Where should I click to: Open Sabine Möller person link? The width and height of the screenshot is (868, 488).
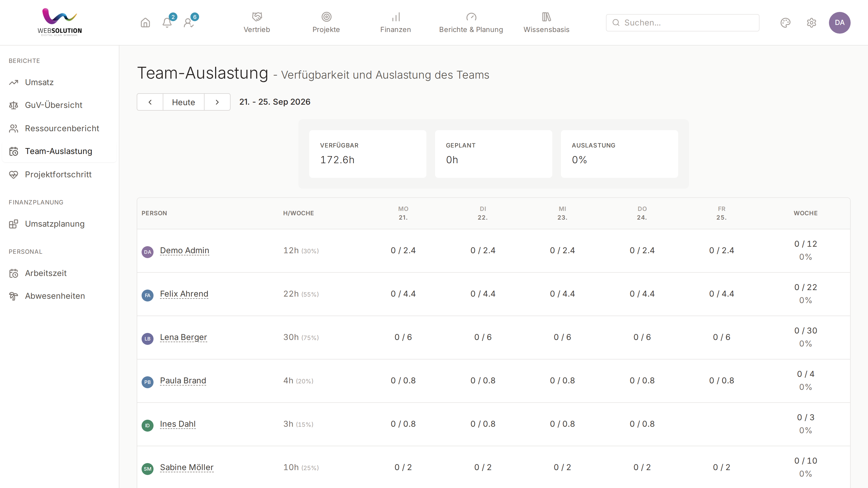(187, 467)
